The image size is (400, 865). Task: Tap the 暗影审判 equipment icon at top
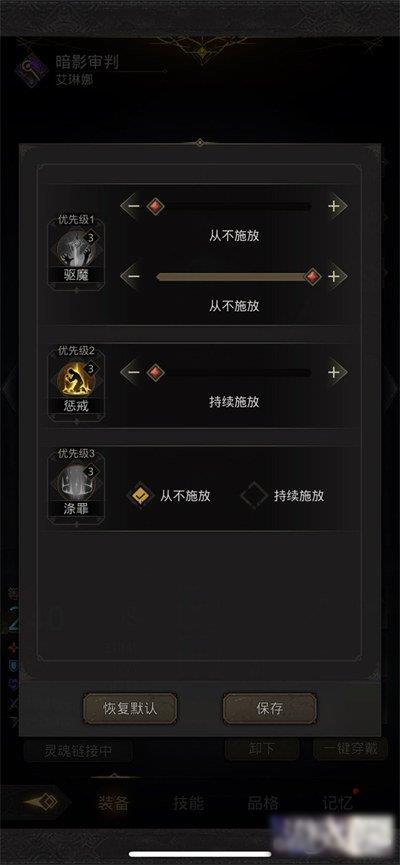(33, 71)
